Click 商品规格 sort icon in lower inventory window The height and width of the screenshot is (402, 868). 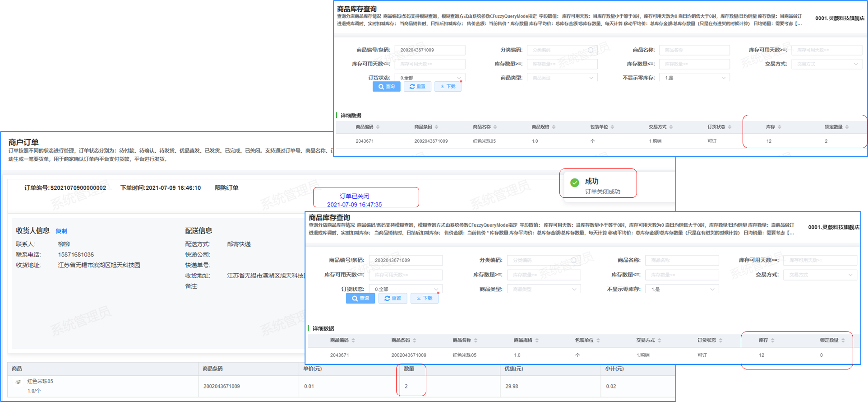pos(537,341)
